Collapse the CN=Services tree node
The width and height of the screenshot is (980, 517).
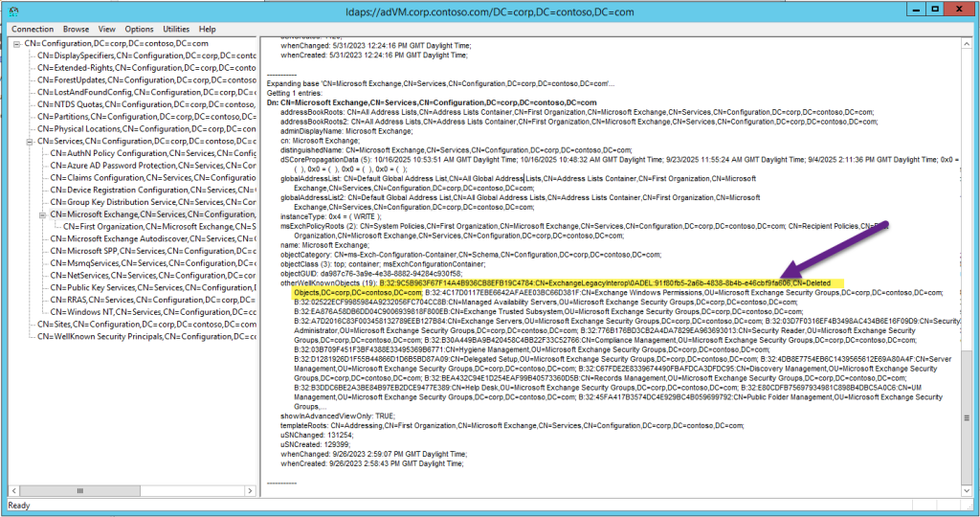click(29, 141)
